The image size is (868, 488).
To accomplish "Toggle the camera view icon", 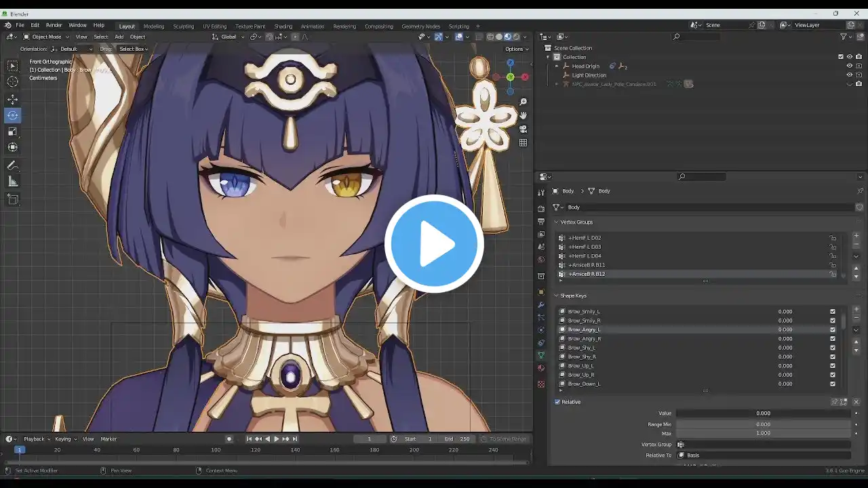I will click(524, 129).
